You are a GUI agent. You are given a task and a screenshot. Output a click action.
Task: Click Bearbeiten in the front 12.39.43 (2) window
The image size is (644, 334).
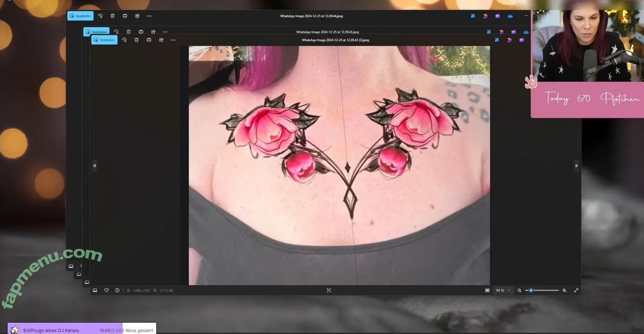(104, 40)
